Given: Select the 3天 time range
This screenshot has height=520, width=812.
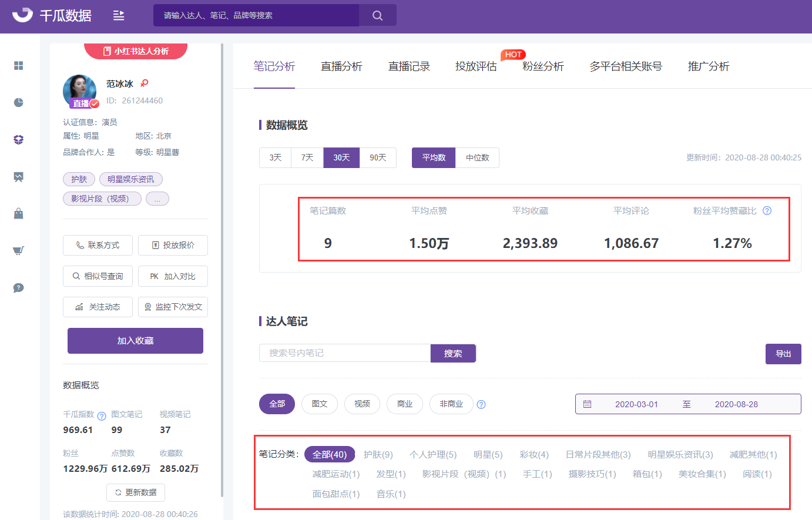Looking at the screenshot, I should [276, 157].
